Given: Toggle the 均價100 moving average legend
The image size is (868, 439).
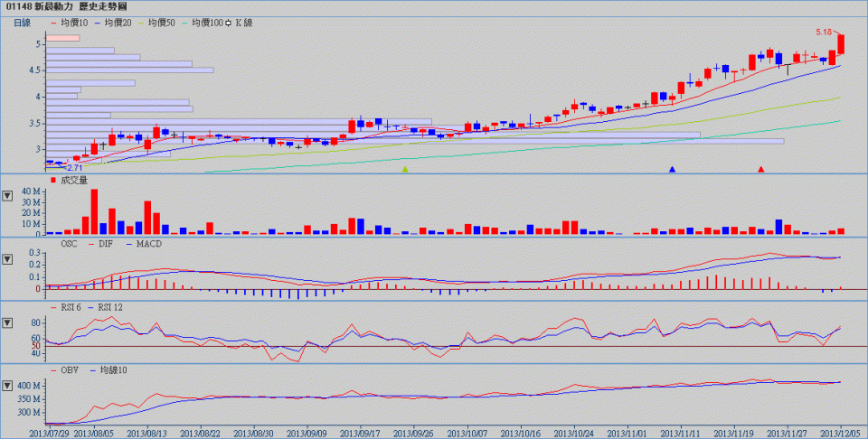Looking at the screenshot, I should point(212,22).
